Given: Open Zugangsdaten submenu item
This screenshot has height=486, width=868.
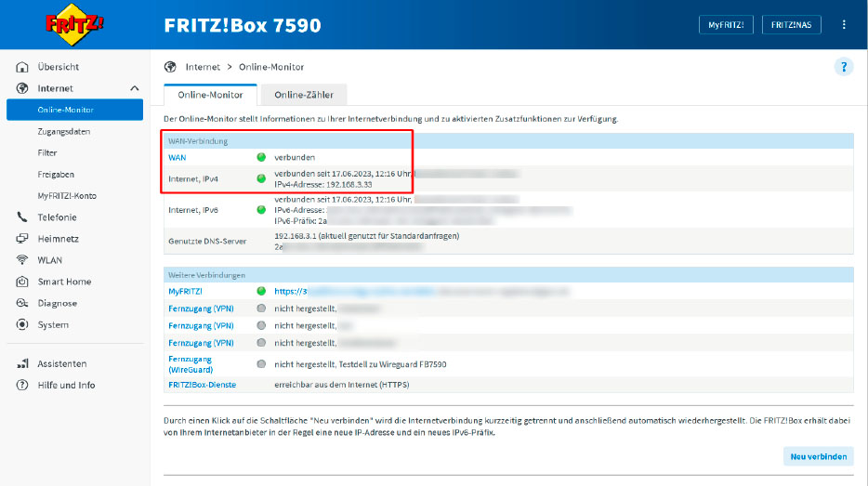Looking at the screenshot, I should (64, 131).
